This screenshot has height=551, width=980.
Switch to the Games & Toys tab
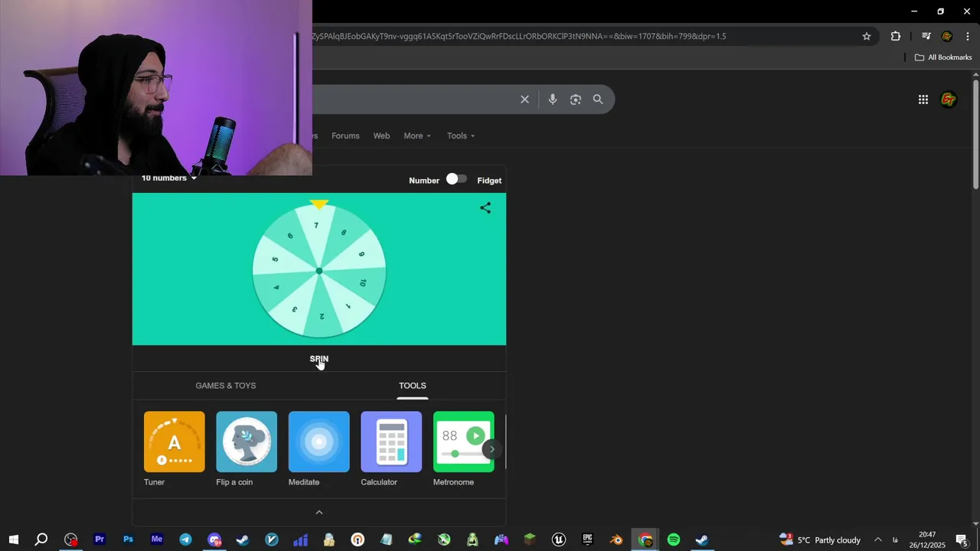click(226, 386)
